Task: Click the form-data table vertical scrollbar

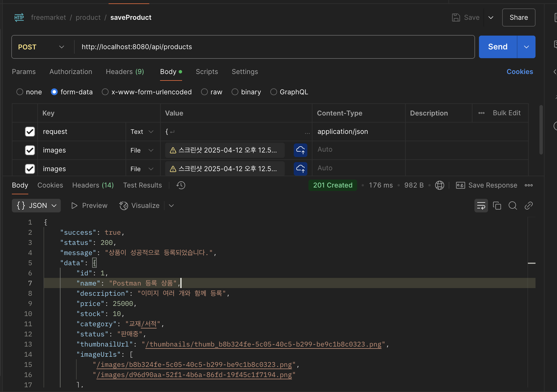Action: click(541, 130)
